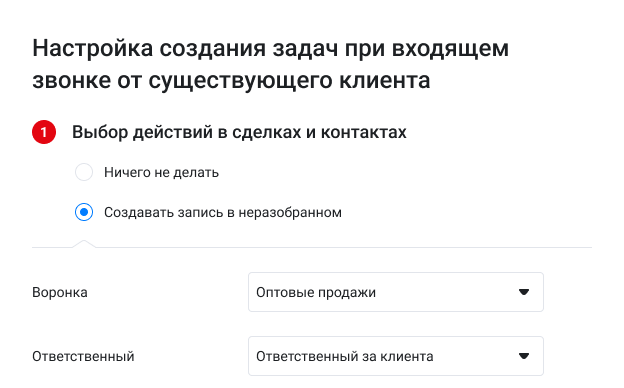Open the Ответственный combo box
This screenshot has width=624, height=388.
tap(396, 356)
